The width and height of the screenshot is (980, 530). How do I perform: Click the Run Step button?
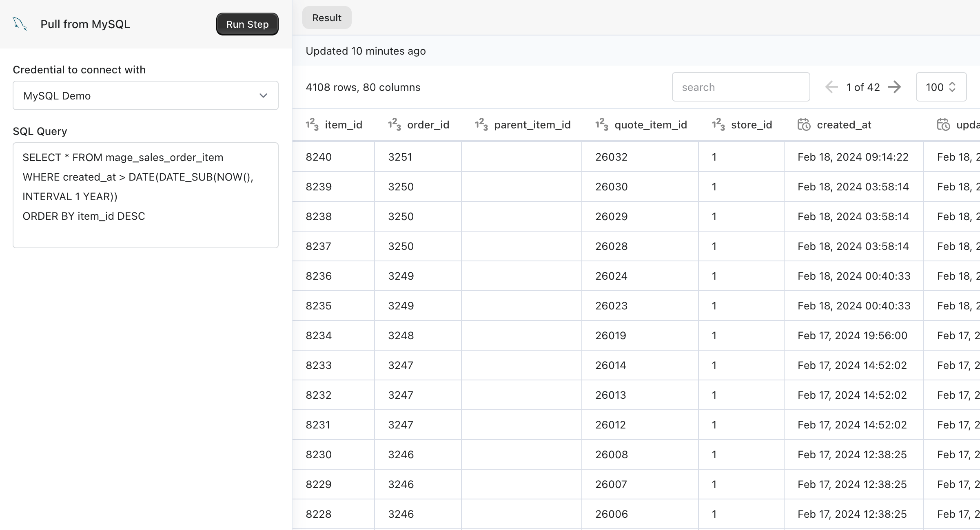point(248,24)
